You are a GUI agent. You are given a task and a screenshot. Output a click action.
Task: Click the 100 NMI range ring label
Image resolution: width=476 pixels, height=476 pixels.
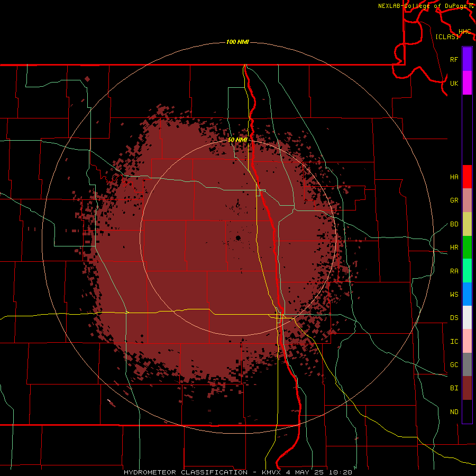coord(237,42)
